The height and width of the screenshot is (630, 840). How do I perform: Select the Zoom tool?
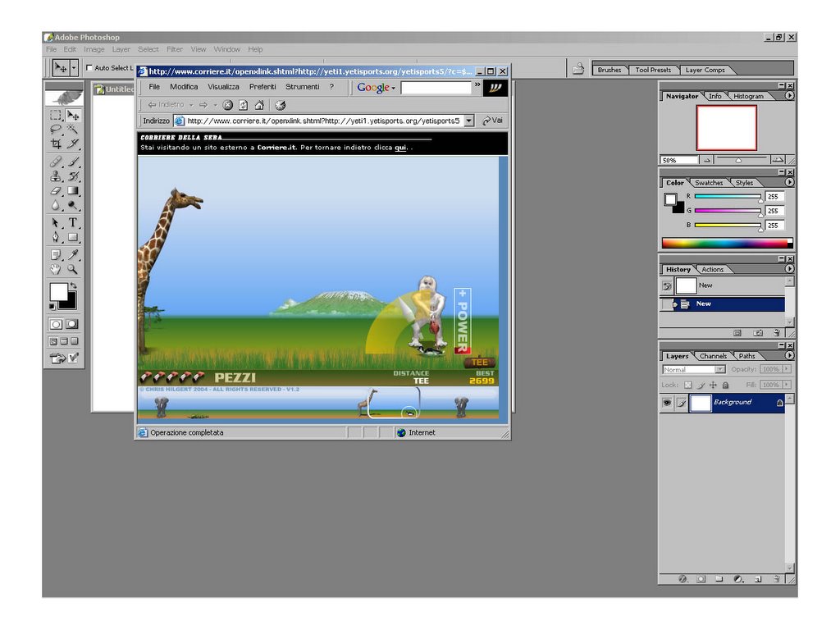point(73,269)
